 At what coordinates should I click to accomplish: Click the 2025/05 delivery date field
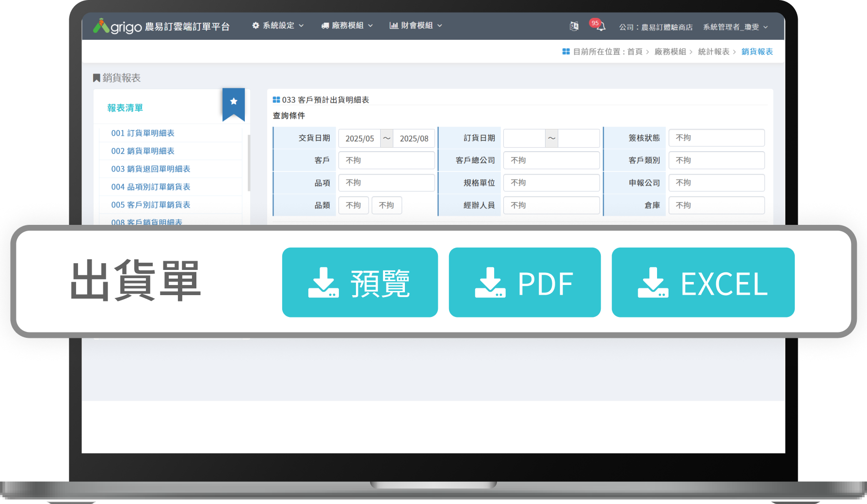[x=360, y=138]
